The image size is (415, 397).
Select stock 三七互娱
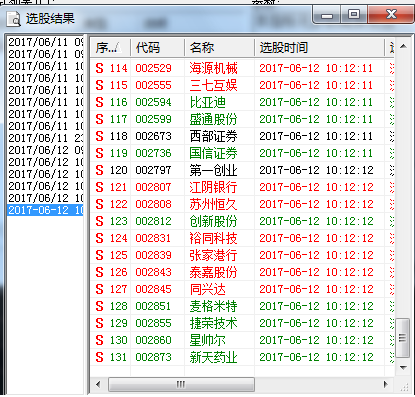pos(213,85)
